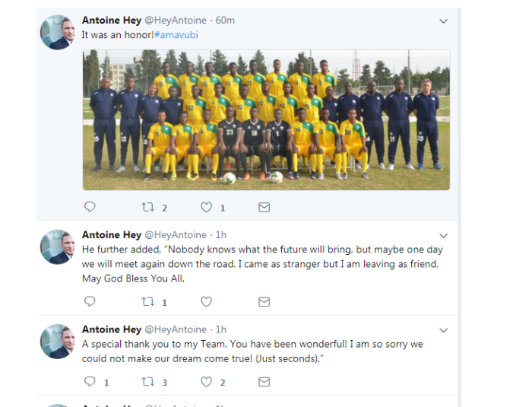Send "It was an honor!" tweet via direct message

(x=264, y=207)
